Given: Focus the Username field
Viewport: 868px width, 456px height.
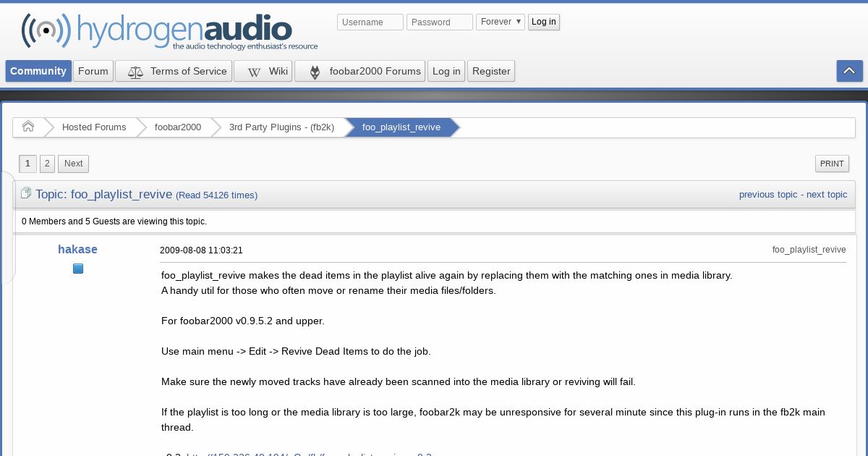Looking at the screenshot, I should (x=370, y=22).
